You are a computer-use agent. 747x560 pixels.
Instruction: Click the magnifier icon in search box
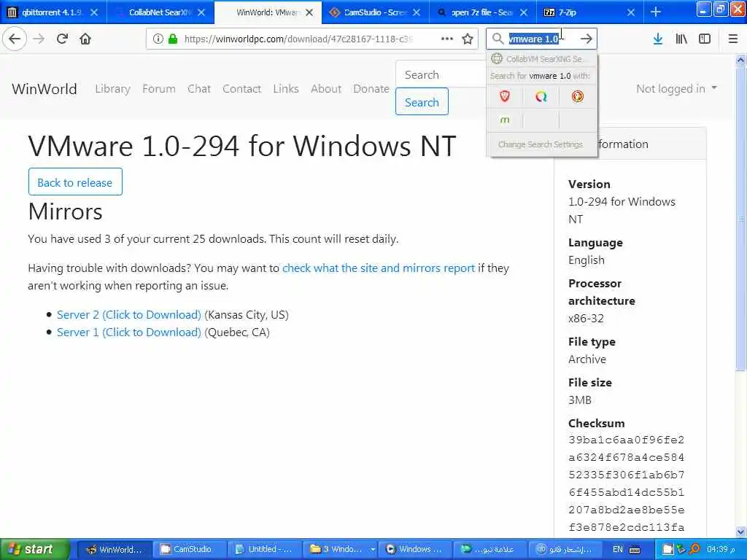(498, 39)
